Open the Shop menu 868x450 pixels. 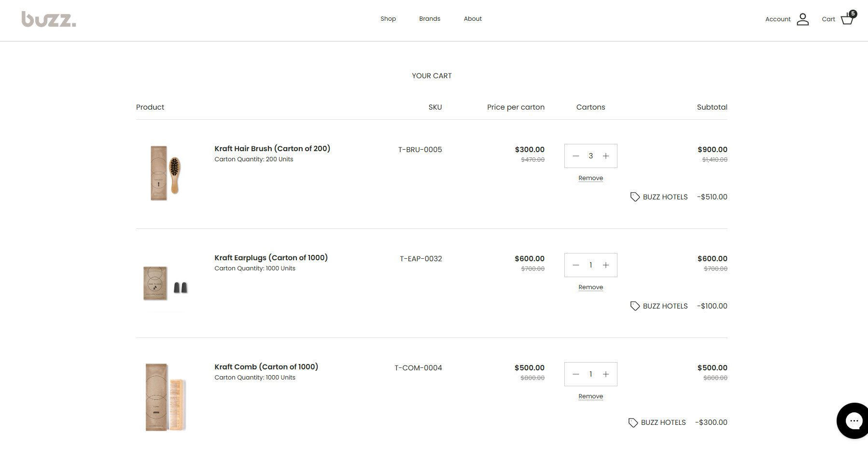(388, 19)
